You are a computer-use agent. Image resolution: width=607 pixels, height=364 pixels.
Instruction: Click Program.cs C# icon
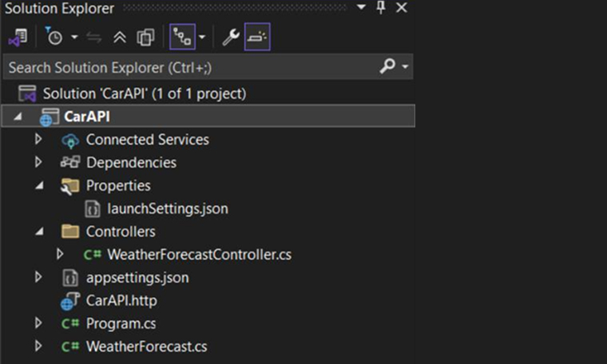pos(70,323)
